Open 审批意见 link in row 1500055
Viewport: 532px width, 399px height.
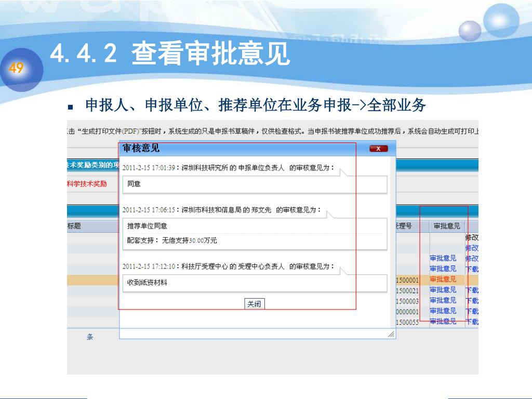pyautogui.click(x=443, y=321)
